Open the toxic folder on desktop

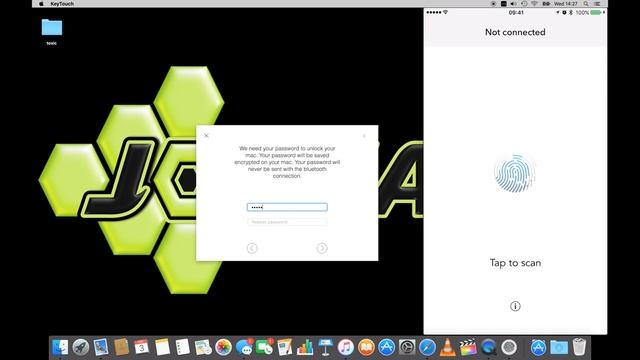pyautogui.click(x=51, y=31)
